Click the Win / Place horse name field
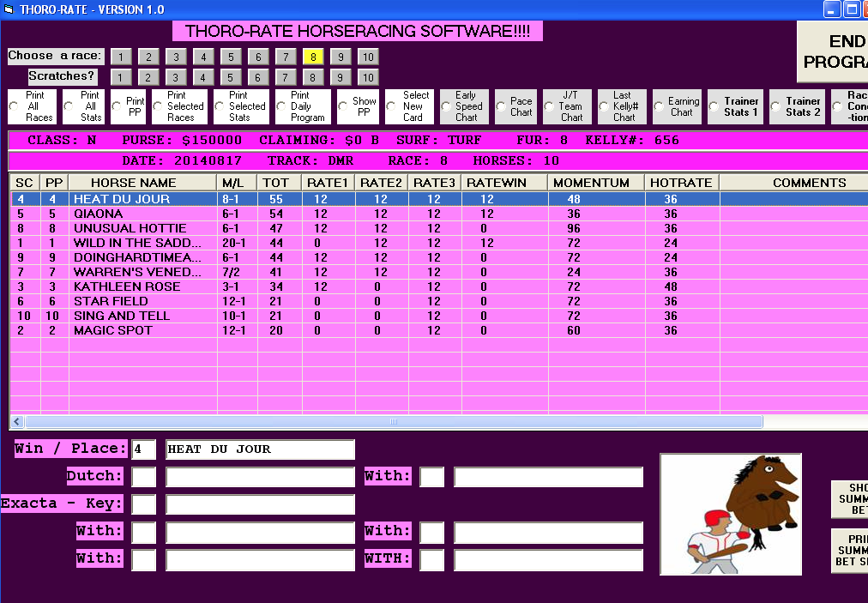This screenshot has width=868, height=603. (x=260, y=449)
